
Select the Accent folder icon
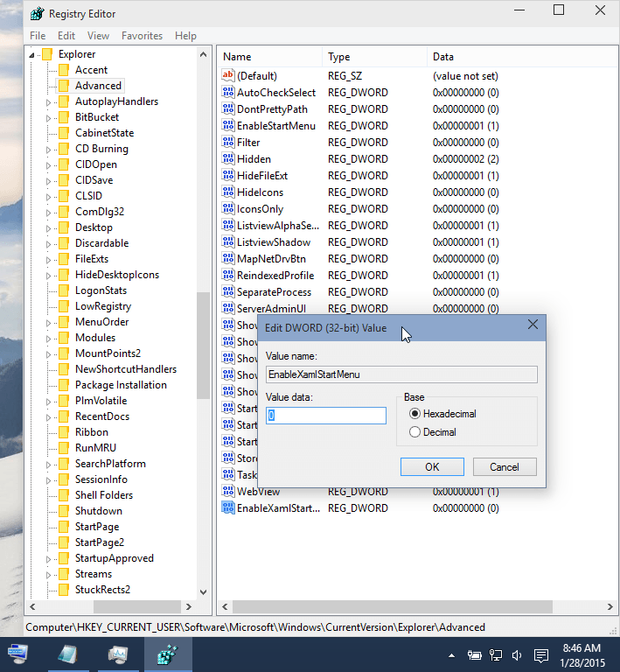pos(63,70)
